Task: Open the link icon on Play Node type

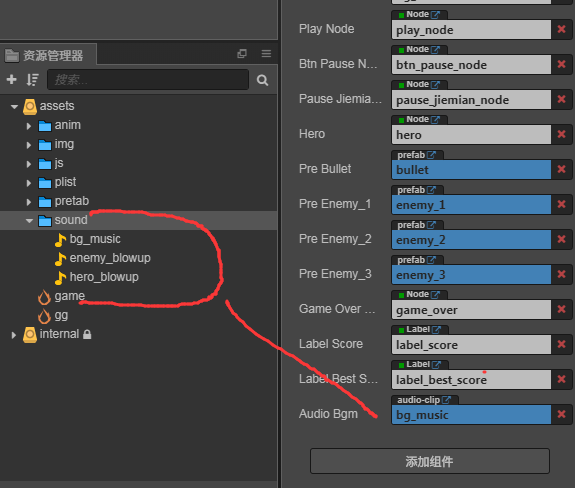Action: (x=435, y=15)
